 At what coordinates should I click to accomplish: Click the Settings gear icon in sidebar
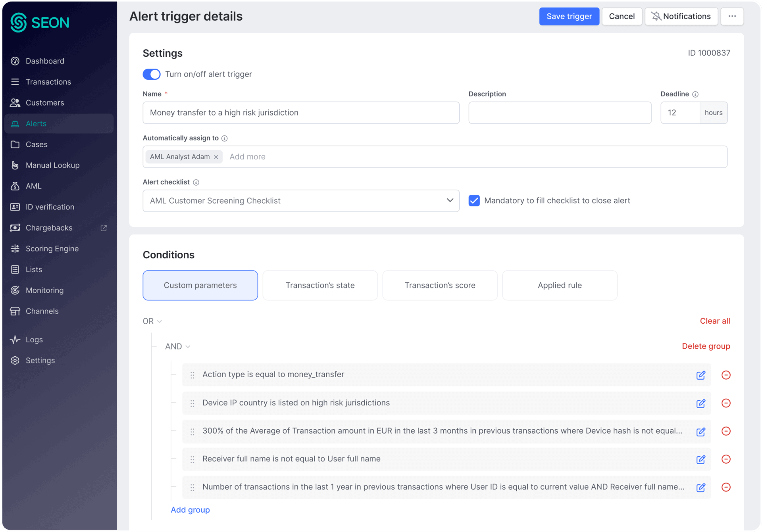[15, 361]
